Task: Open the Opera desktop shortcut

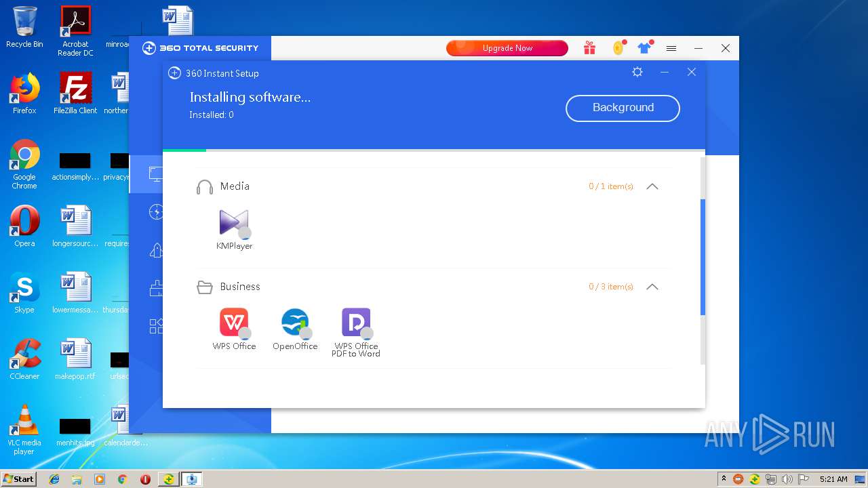Action: tap(24, 226)
